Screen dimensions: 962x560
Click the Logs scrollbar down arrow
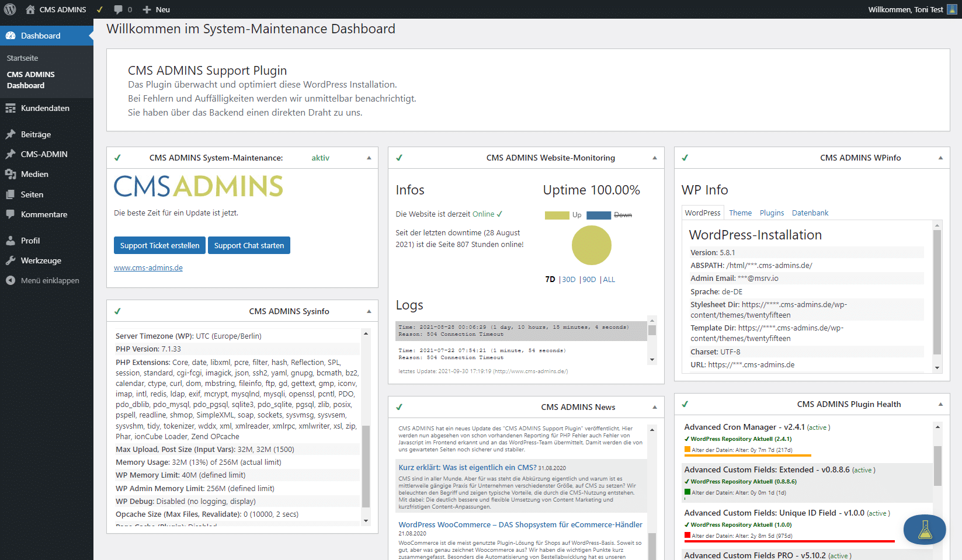(652, 360)
